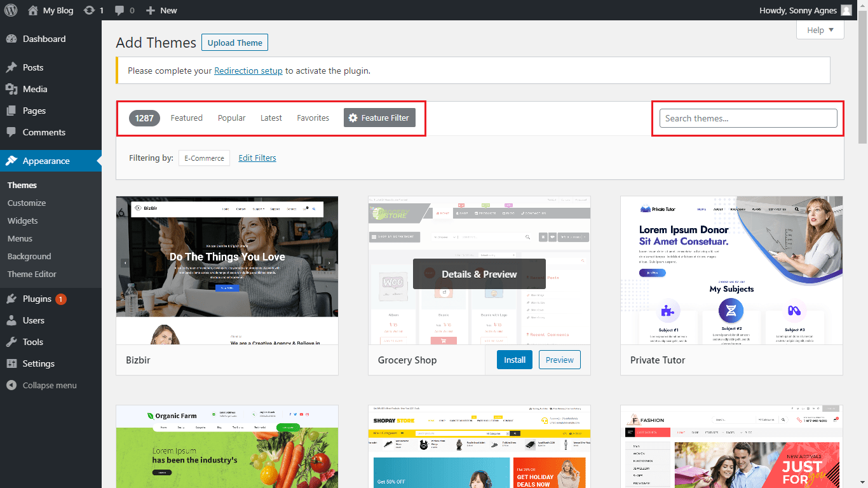The image size is (868, 488).
Task: Click the Posts pin icon
Action: (11, 67)
